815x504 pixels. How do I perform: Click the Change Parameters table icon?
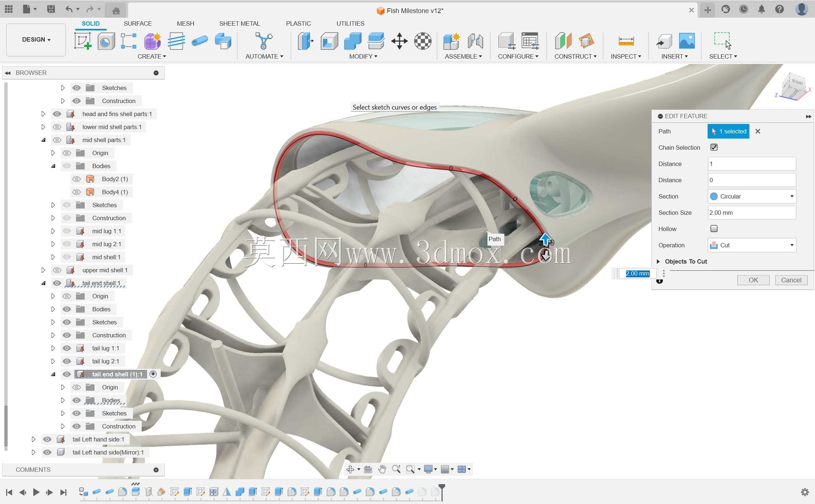[x=530, y=41]
